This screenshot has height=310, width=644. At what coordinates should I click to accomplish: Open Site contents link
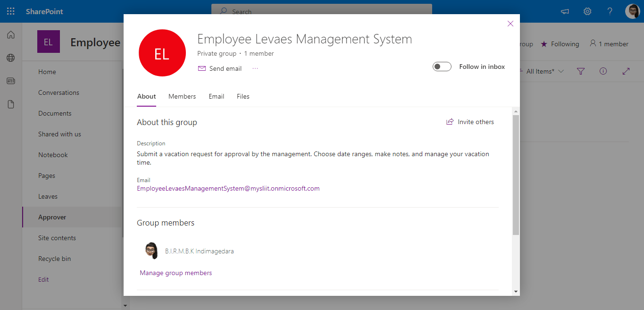click(57, 238)
